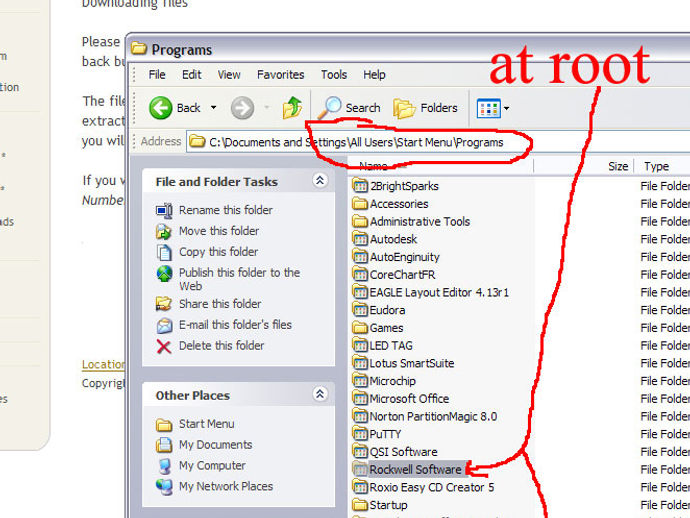Click the Rename this folder icon
690x518 pixels.
(164, 210)
